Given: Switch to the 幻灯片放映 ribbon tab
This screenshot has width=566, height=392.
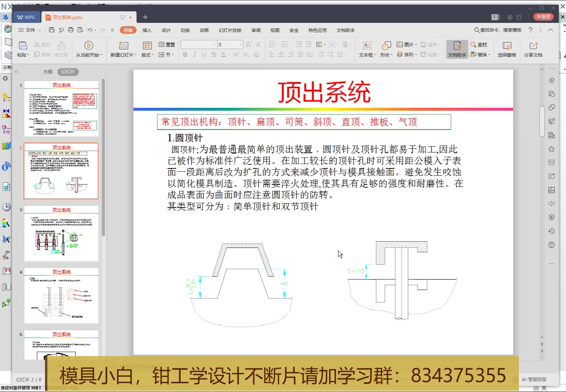Looking at the screenshot, I should click(x=230, y=30).
